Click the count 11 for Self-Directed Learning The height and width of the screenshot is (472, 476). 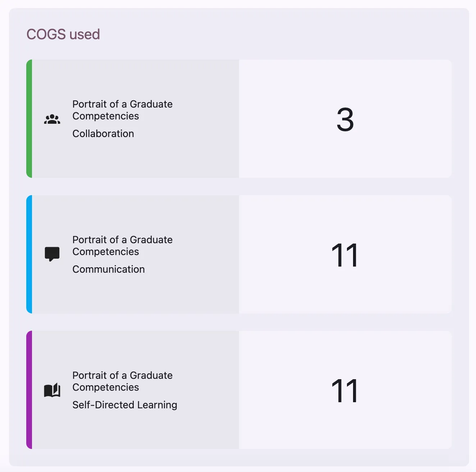tap(345, 390)
